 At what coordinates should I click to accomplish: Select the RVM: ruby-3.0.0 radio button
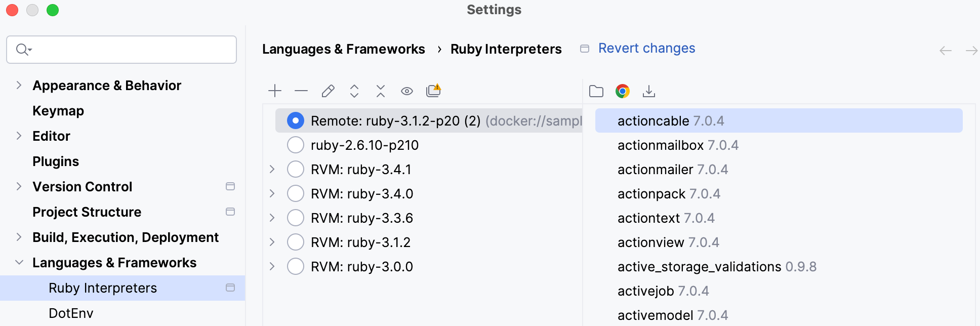click(295, 266)
